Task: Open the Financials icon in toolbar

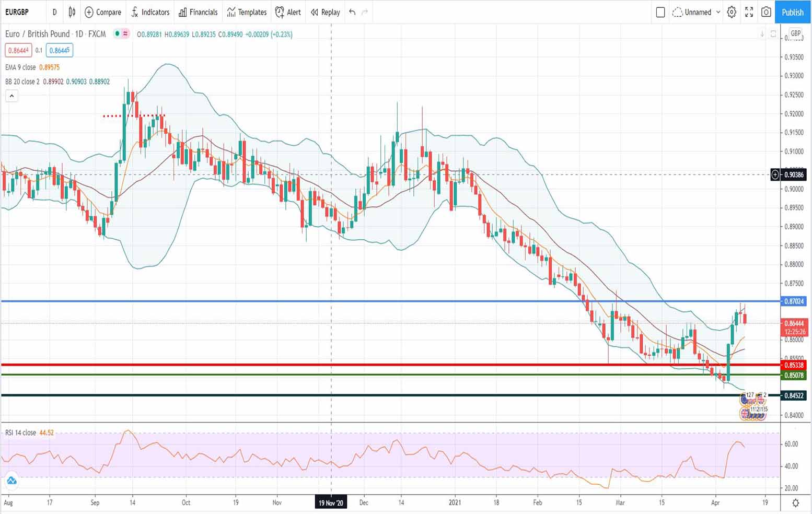Action: [x=198, y=12]
